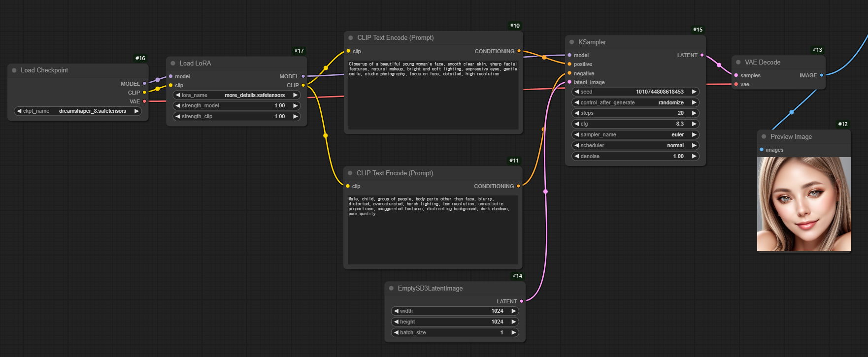Select the VAE Decode node title
The image size is (868, 357).
763,63
